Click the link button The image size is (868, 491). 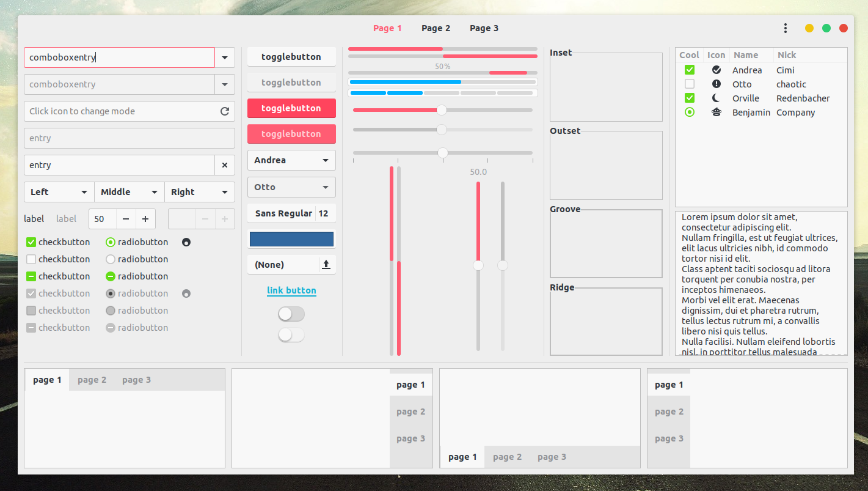[291, 290]
